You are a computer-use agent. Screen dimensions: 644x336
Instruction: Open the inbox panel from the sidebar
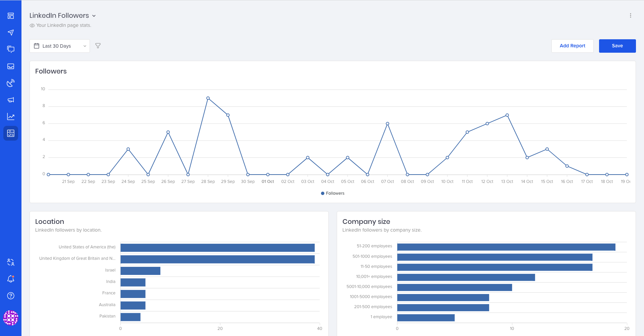pyautogui.click(x=11, y=66)
